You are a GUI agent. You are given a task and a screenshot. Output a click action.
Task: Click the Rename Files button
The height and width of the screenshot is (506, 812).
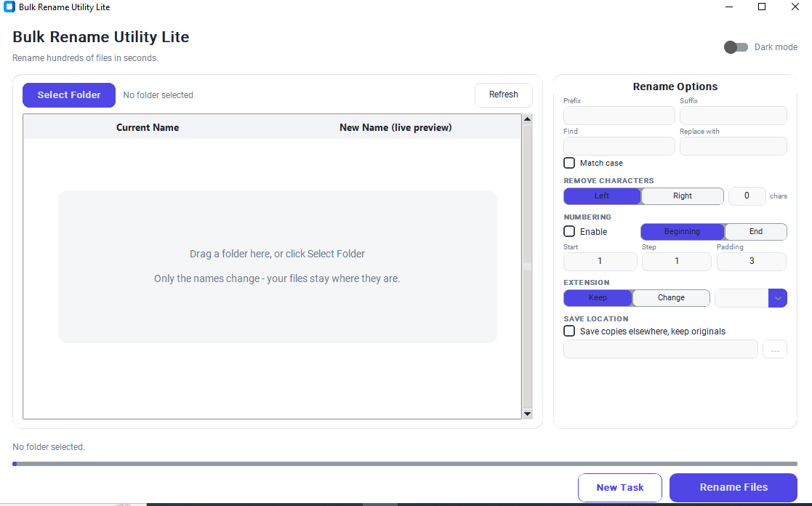(733, 487)
